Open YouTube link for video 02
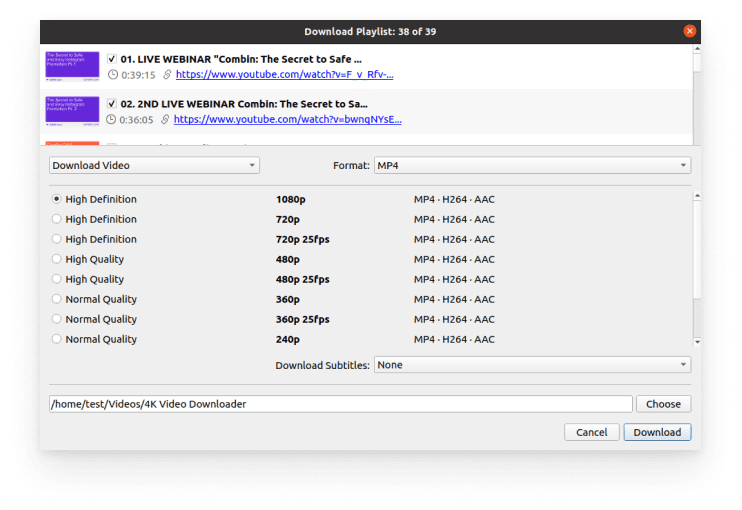Image resolution: width=742 pixels, height=510 pixels. pos(288,120)
